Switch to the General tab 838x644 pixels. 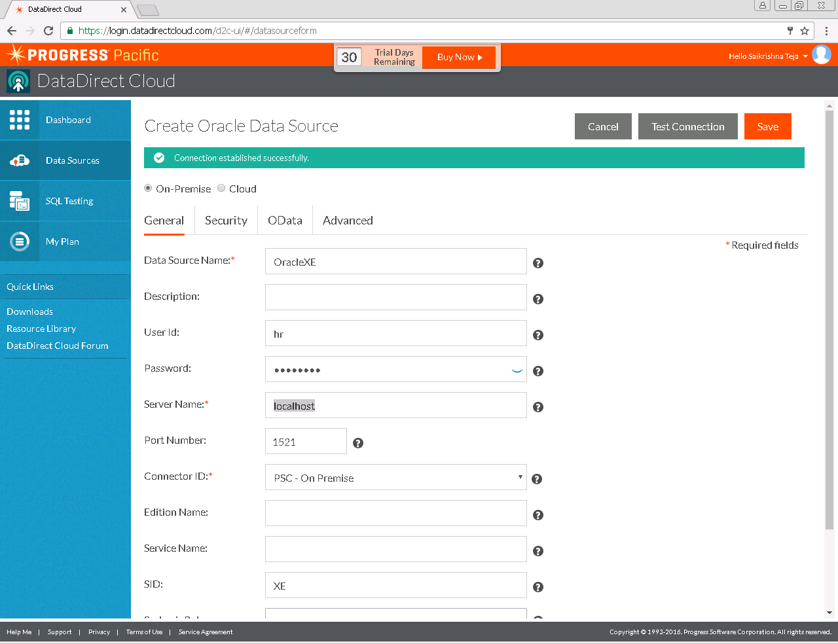(164, 221)
